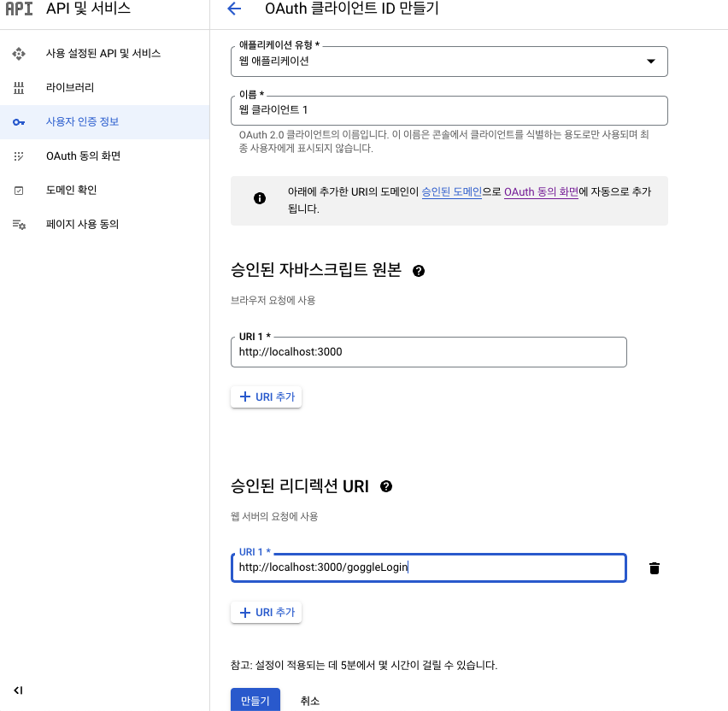Click the 이름 input field
The width and height of the screenshot is (728, 711).
point(449,110)
